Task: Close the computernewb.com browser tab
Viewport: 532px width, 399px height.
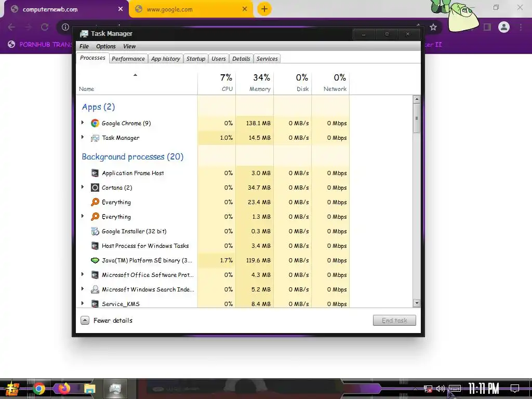Action: pyautogui.click(x=121, y=9)
